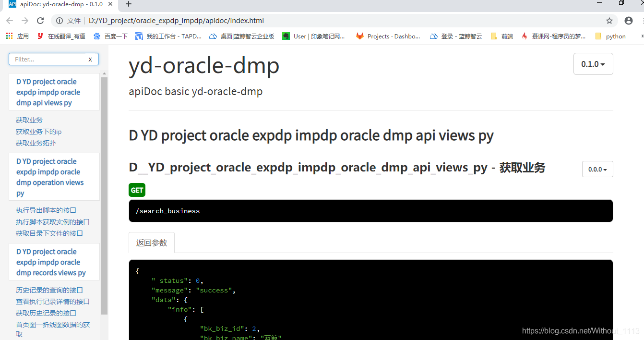Open the 执行导出脚本的接口 sidebar link
This screenshot has width=644, height=340.
pyautogui.click(x=46, y=210)
